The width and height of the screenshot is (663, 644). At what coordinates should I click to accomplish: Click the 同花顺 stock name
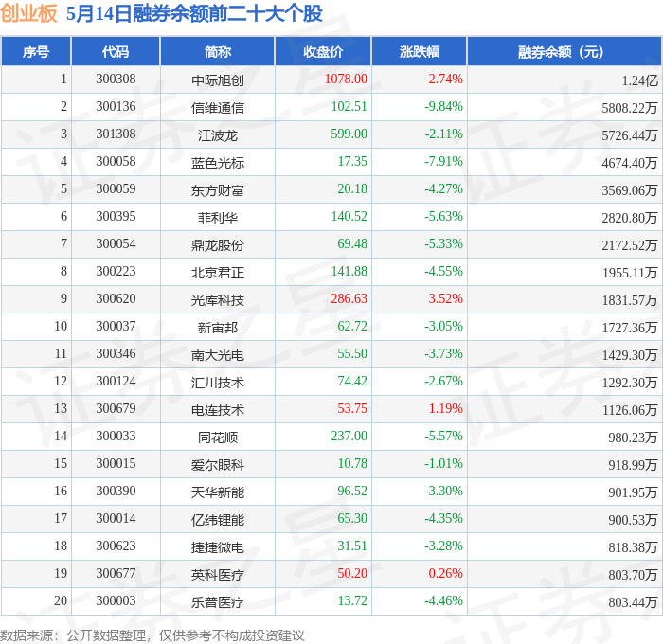point(217,437)
